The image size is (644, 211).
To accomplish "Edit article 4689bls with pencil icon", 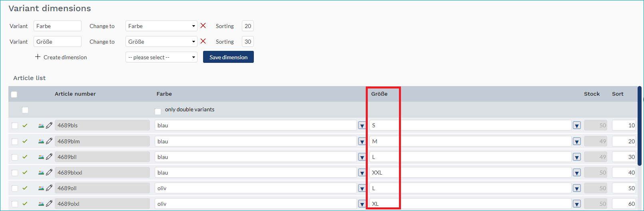I will point(49,125).
